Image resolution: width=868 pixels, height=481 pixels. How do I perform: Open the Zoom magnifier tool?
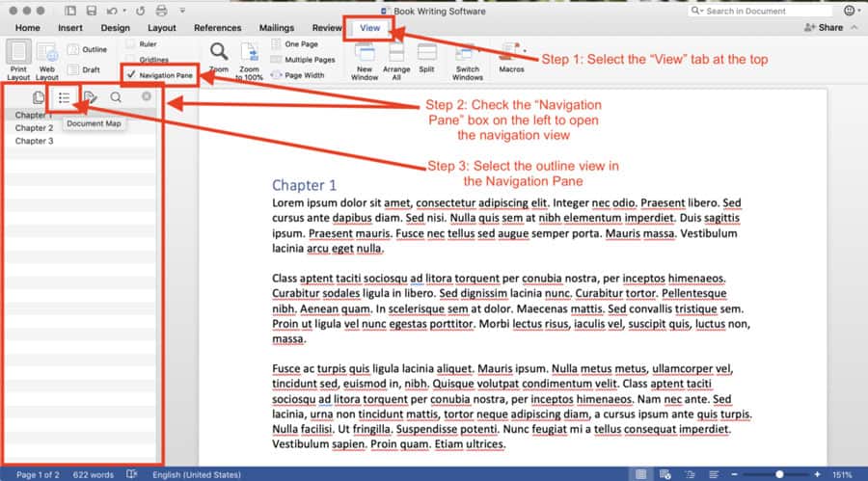coord(220,54)
